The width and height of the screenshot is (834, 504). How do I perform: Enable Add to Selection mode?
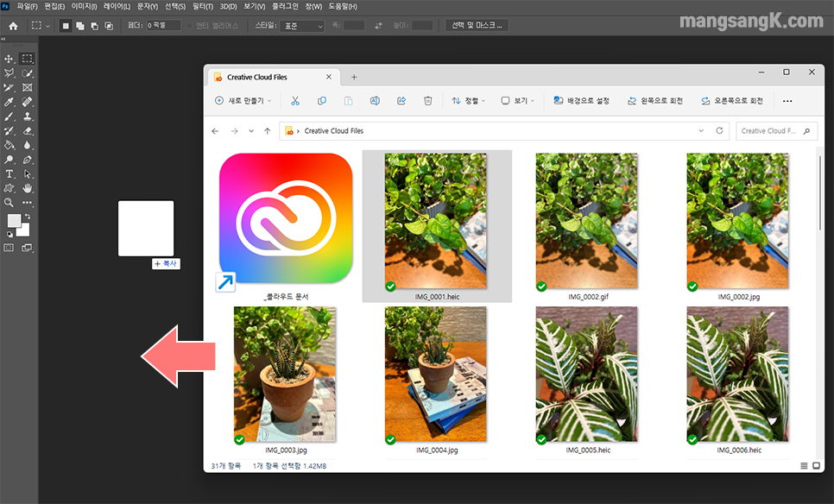pos(79,26)
